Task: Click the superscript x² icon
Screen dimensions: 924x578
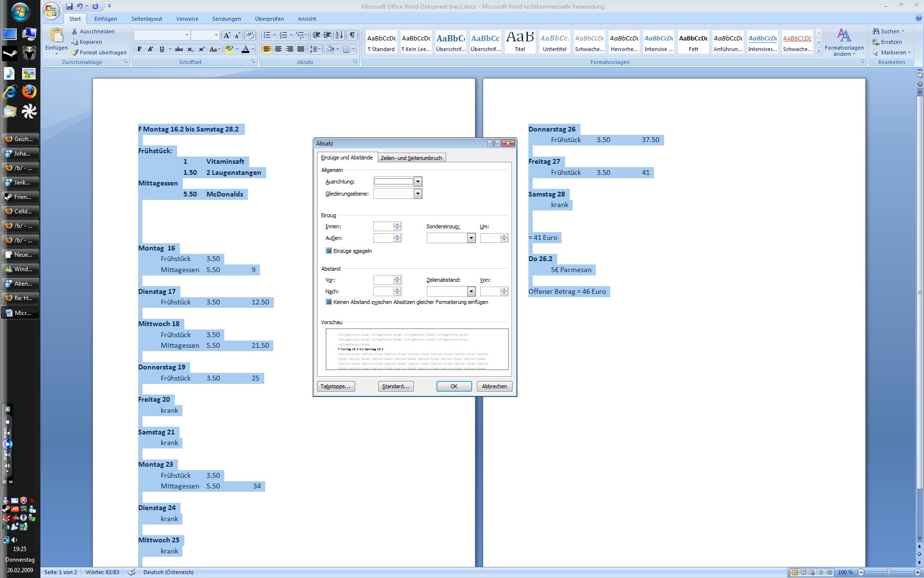Action: pos(202,49)
